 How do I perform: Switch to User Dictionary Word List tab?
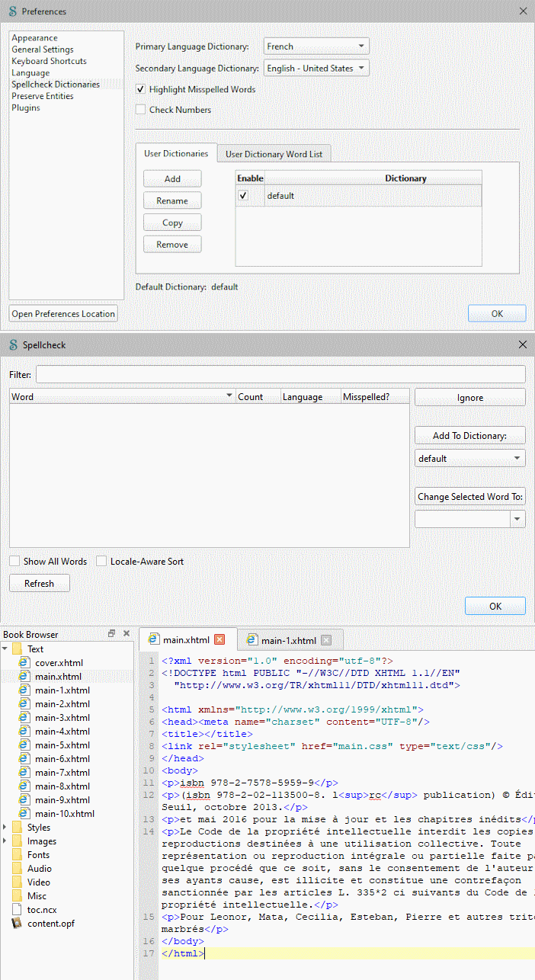(x=274, y=154)
